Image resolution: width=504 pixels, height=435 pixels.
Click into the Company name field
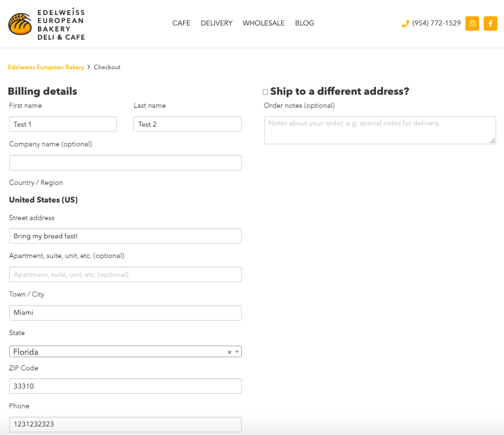[125, 163]
